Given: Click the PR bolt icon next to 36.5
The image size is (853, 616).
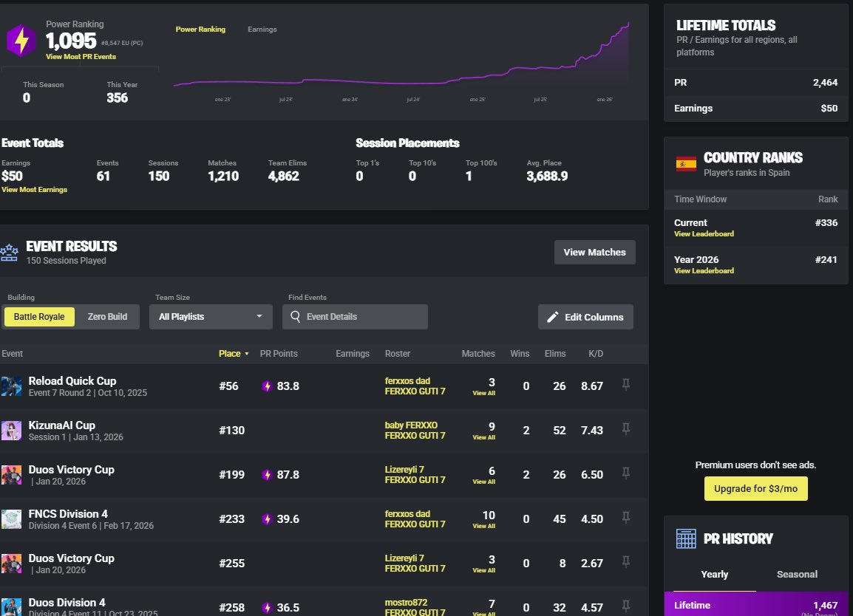Looking at the screenshot, I should pyautogui.click(x=267, y=608).
